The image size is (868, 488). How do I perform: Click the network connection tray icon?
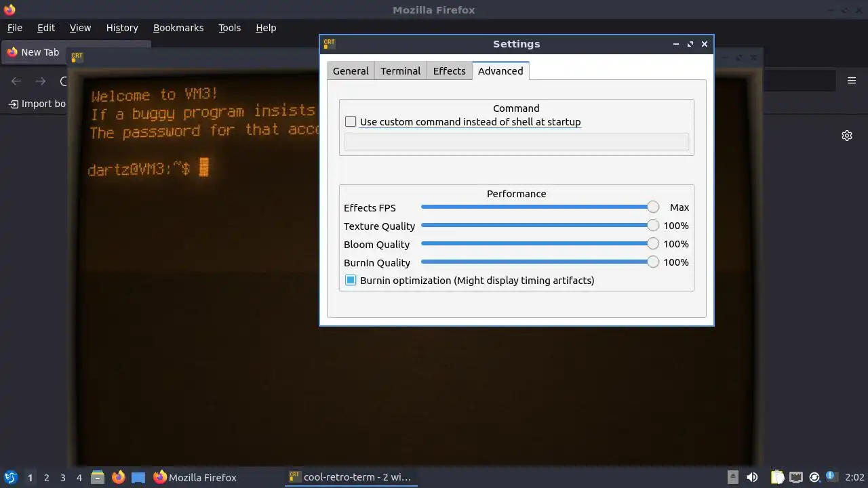(x=796, y=477)
